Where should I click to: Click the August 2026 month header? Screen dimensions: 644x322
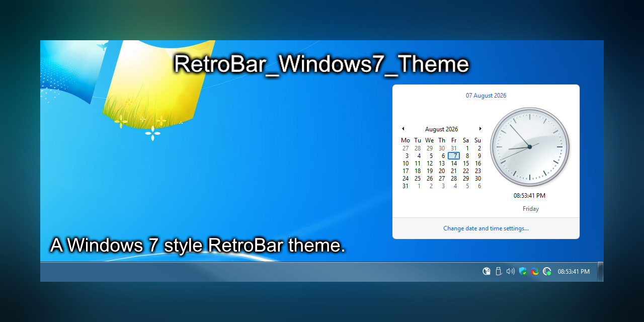coord(442,129)
